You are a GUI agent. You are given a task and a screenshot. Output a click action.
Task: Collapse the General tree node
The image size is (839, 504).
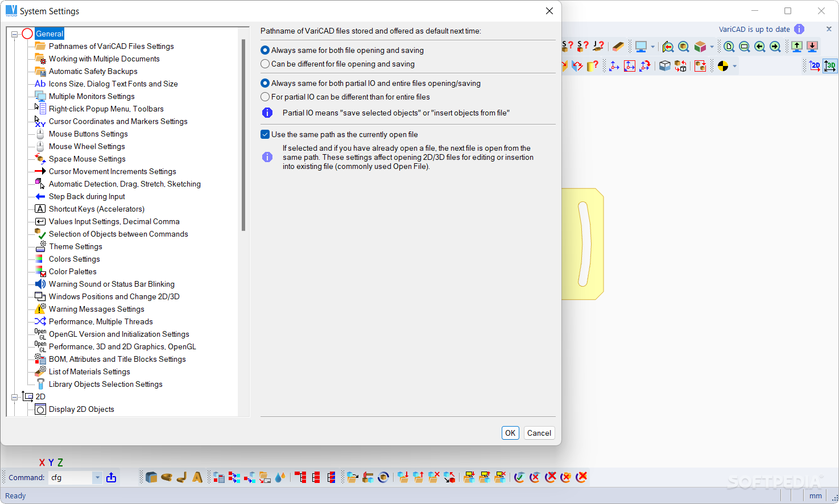pyautogui.click(x=15, y=34)
